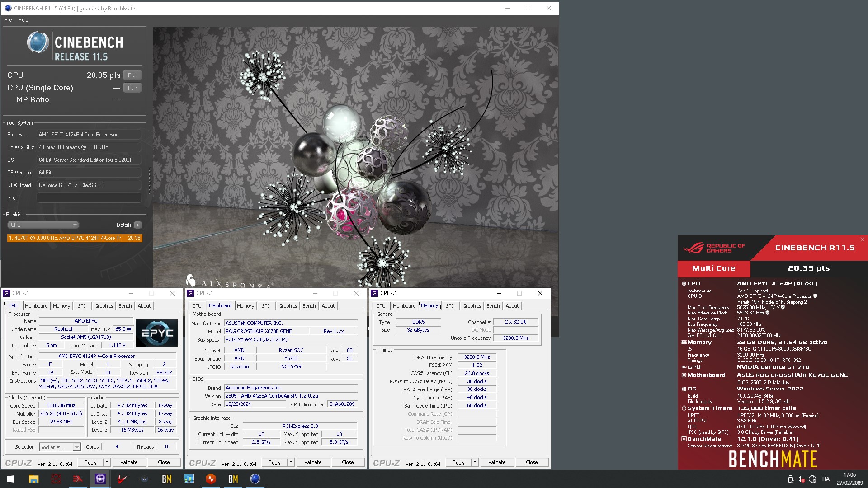This screenshot has height=488, width=868.
Task: Open the ITA language switcher
Action: [x=826, y=479]
